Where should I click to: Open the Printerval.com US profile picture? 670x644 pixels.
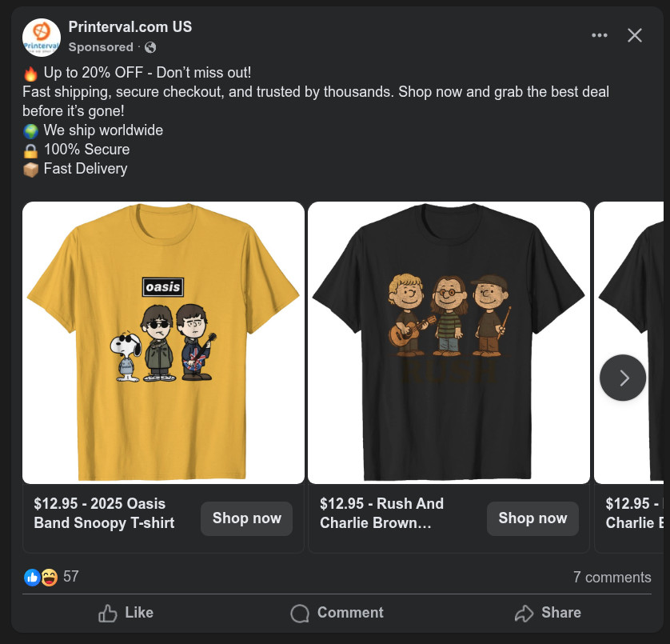[42, 37]
